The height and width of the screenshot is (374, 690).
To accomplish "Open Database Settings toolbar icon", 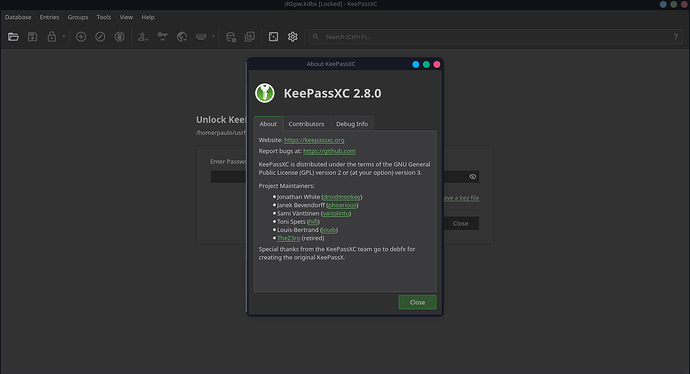I will pyautogui.click(x=231, y=37).
